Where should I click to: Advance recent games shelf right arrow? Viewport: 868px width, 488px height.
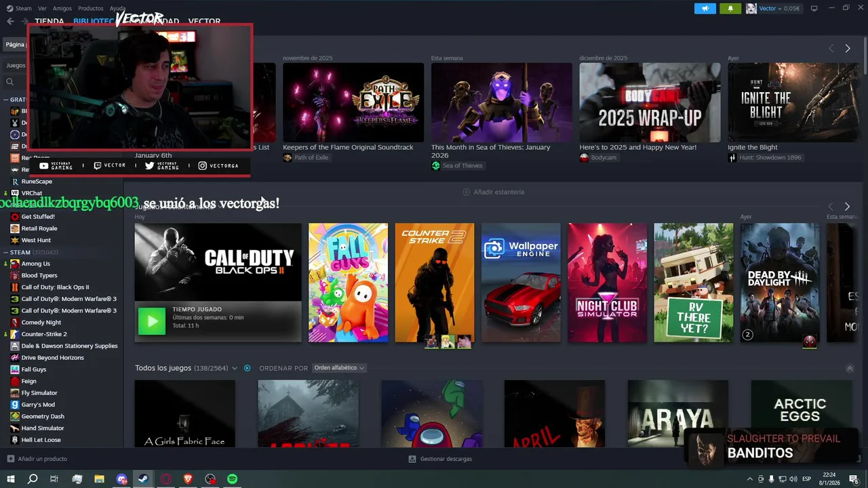click(x=847, y=206)
